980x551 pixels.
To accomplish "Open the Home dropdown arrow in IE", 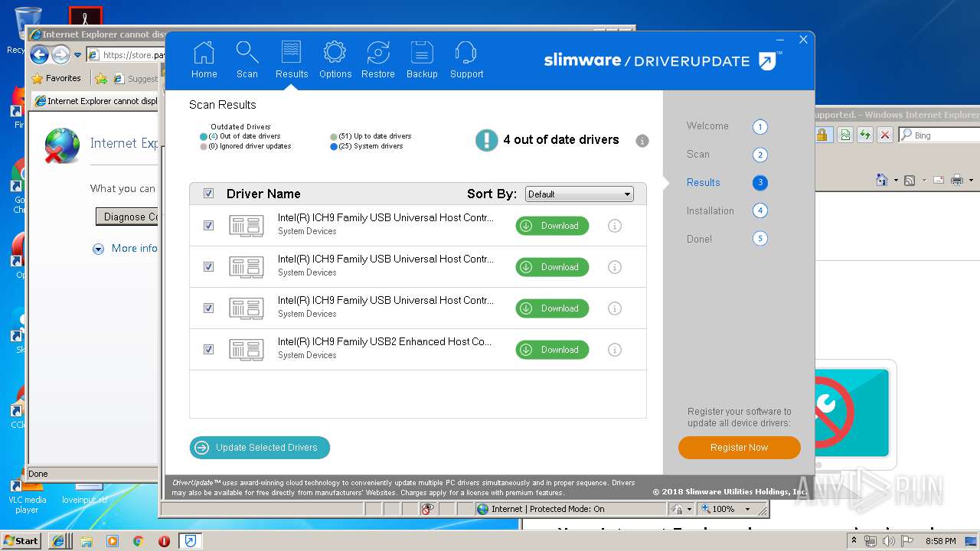I will tap(896, 181).
